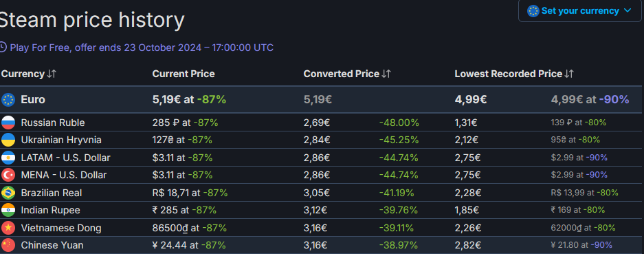Click the Vietnamese Dong currency name
Viewport: 644px width, 254px height.
(61, 228)
